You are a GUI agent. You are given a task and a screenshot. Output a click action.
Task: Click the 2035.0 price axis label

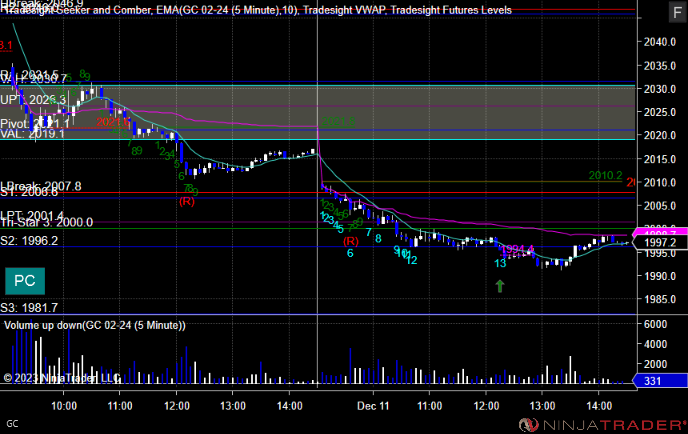click(x=659, y=66)
